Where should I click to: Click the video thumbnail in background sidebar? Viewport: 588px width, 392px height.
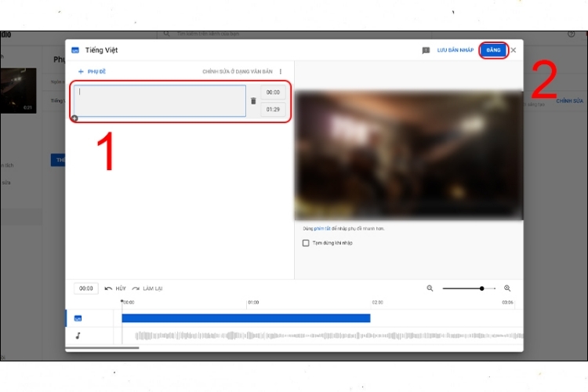click(x=18, y=91)
